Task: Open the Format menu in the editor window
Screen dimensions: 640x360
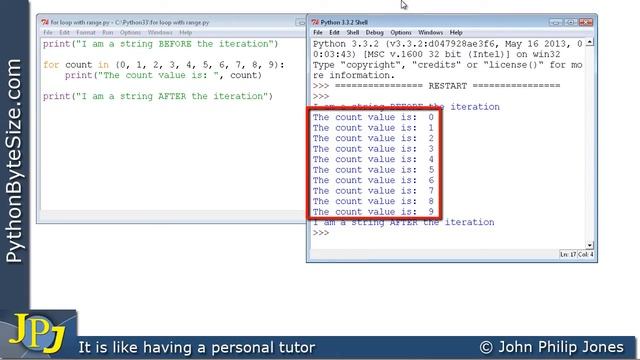Action: point(86,32)
